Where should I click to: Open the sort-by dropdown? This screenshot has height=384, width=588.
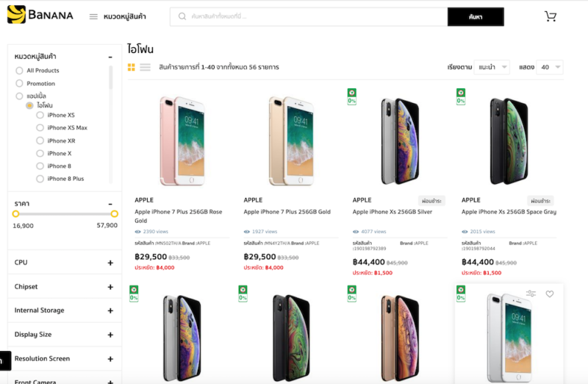click(492, 67)
